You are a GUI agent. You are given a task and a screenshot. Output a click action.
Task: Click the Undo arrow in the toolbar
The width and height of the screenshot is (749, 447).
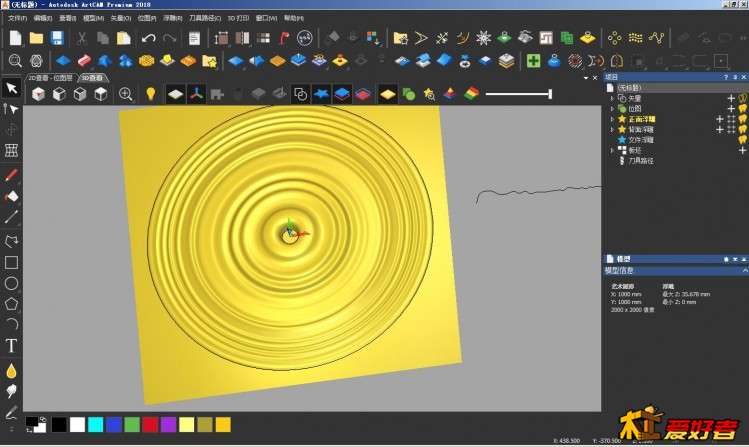[149, 38]
